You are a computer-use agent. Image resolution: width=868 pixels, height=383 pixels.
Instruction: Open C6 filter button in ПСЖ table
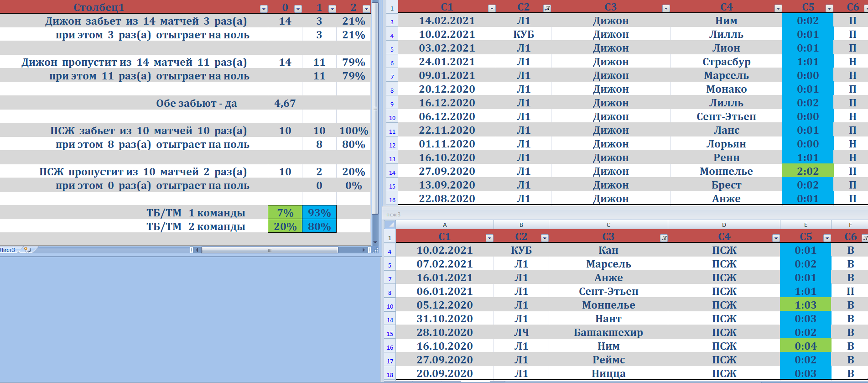click(865, 238)
